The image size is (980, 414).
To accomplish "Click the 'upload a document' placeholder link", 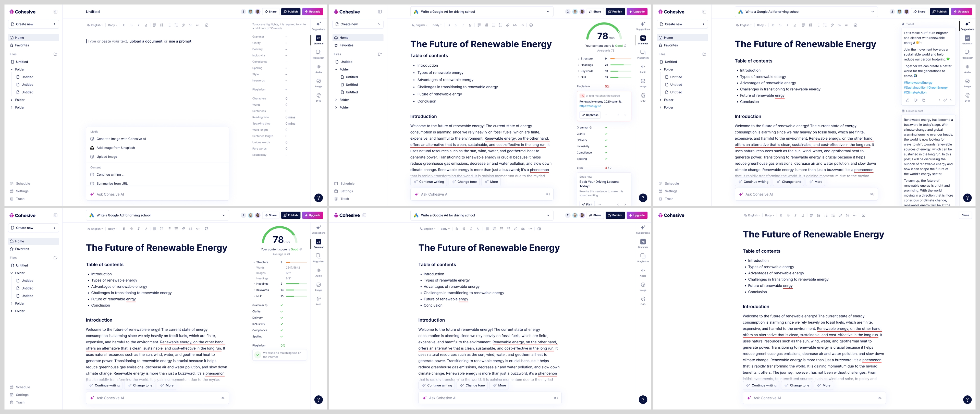I will (x=146, y=41).
